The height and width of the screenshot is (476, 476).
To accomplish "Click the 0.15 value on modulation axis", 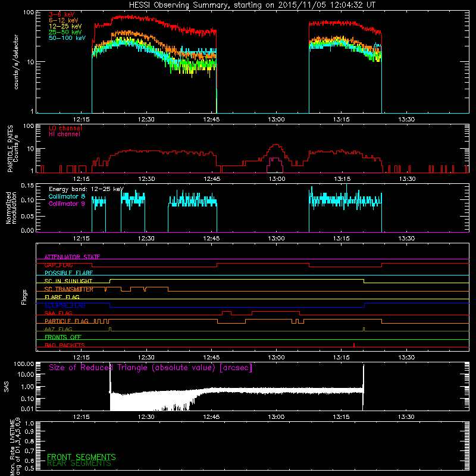I will pyautogui.click(x=27, y=186).
